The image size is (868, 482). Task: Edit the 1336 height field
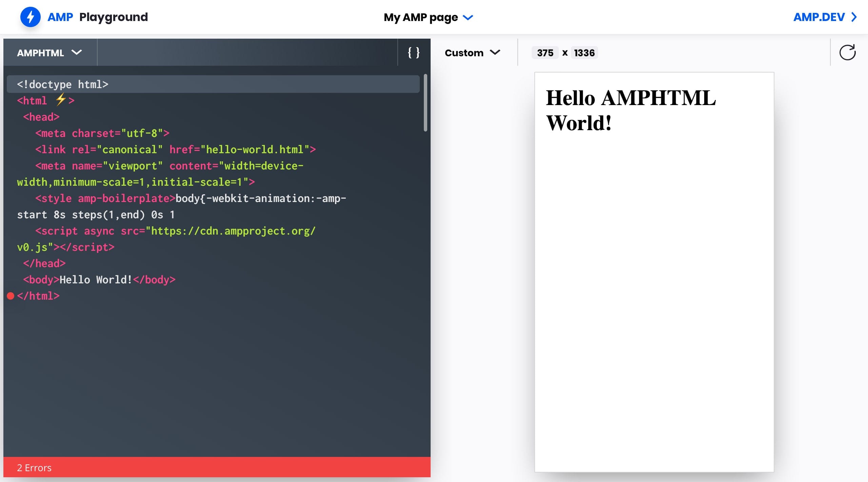(x=584, y=53)
